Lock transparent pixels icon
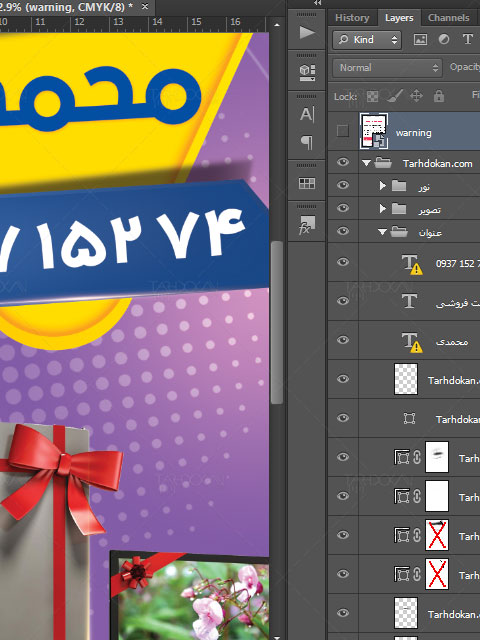 tap(372, 96)
